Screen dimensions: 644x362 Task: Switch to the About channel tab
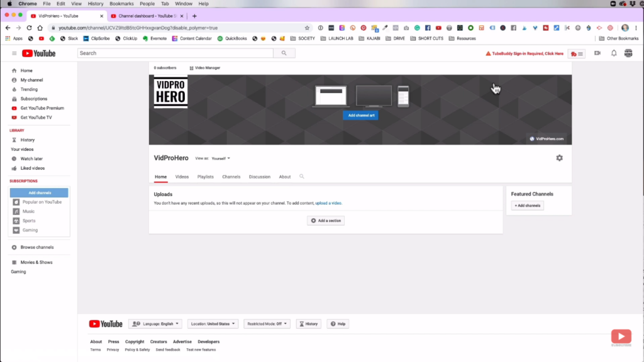285,177
